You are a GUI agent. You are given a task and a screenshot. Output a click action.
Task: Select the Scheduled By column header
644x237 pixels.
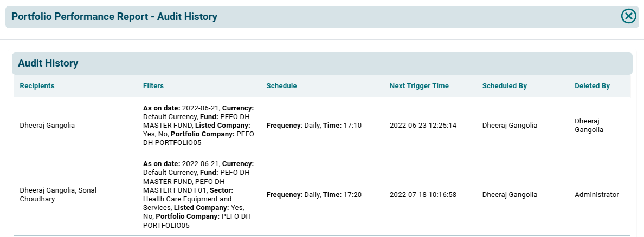coord(504,86)
